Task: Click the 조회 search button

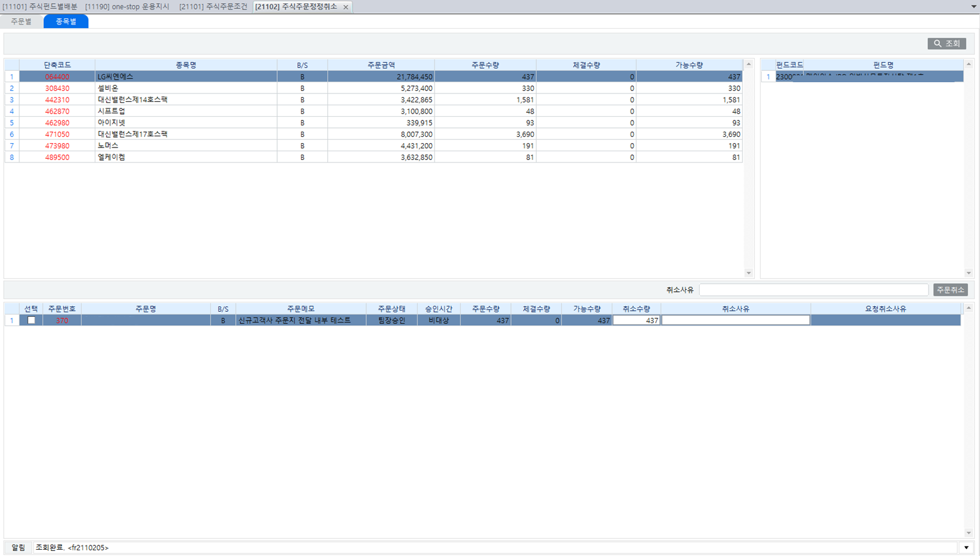Action: (x=946, y=43)
